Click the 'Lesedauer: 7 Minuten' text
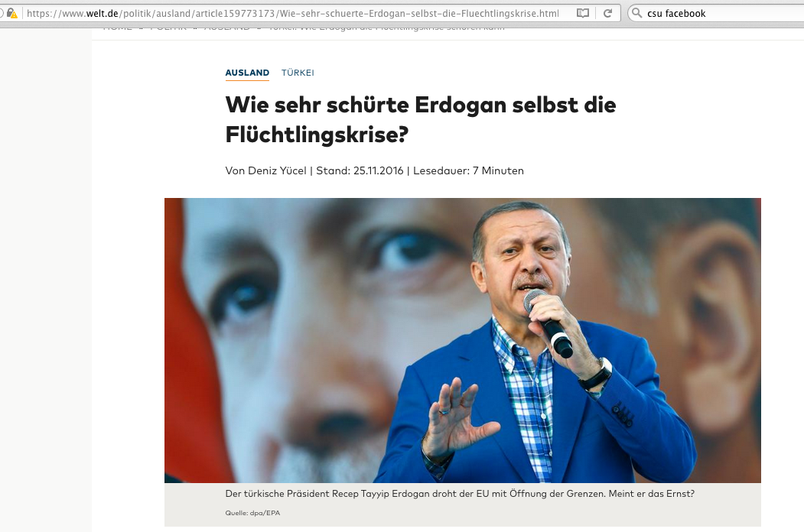The image size is (804, 532). coord(468,170)
